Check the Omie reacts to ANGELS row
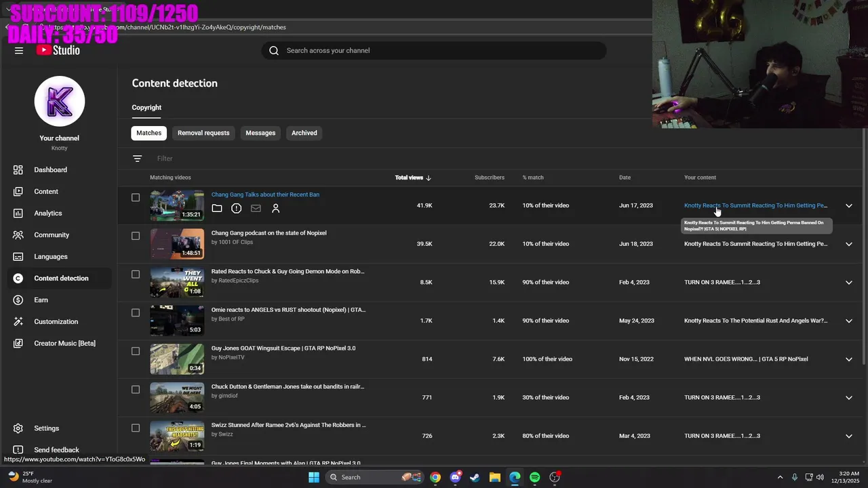The image size is (868, 488). [136, 312]
